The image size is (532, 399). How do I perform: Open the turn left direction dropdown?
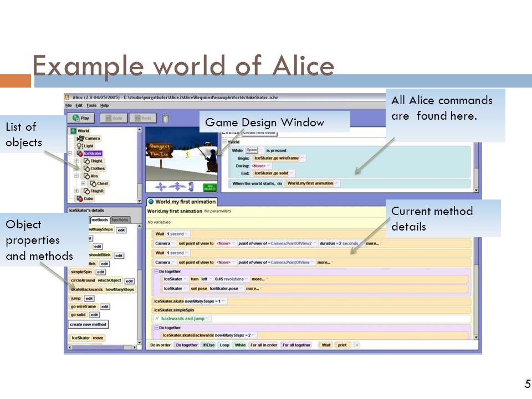pyautogui.click(x=206, y=279)
